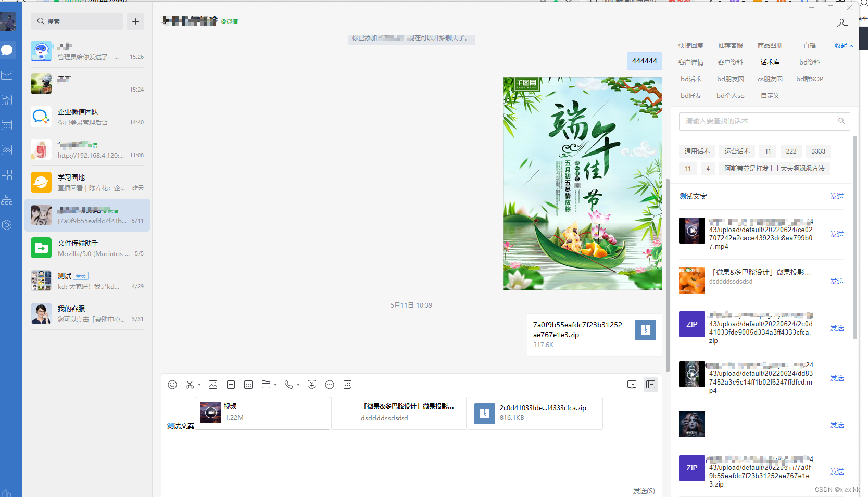Click the zip file icon in chat message
The image size is (868, 497).
[646, 329]
